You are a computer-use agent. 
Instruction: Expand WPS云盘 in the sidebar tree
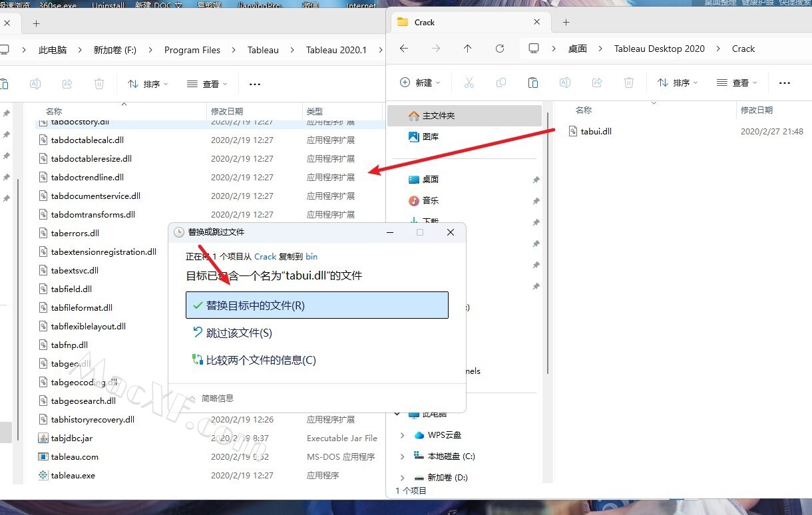[402, 435]
